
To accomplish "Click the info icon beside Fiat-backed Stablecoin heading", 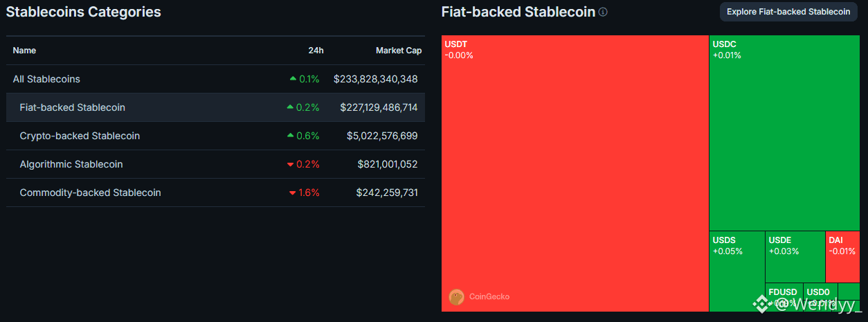I will (x=603, y=12).
